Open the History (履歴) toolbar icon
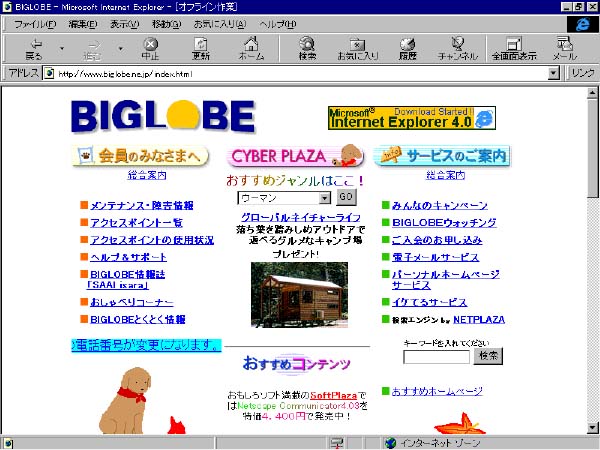600x450 pixels. (408, 49)
